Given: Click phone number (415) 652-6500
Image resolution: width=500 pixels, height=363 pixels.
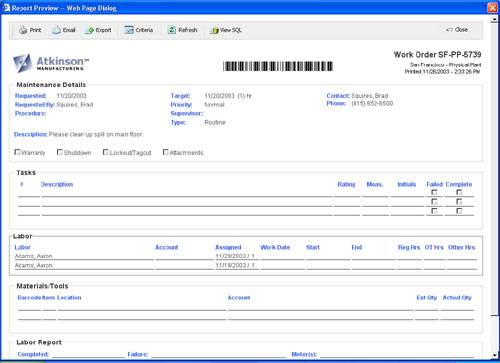Looking at the screenshot, I should (372, 103).
